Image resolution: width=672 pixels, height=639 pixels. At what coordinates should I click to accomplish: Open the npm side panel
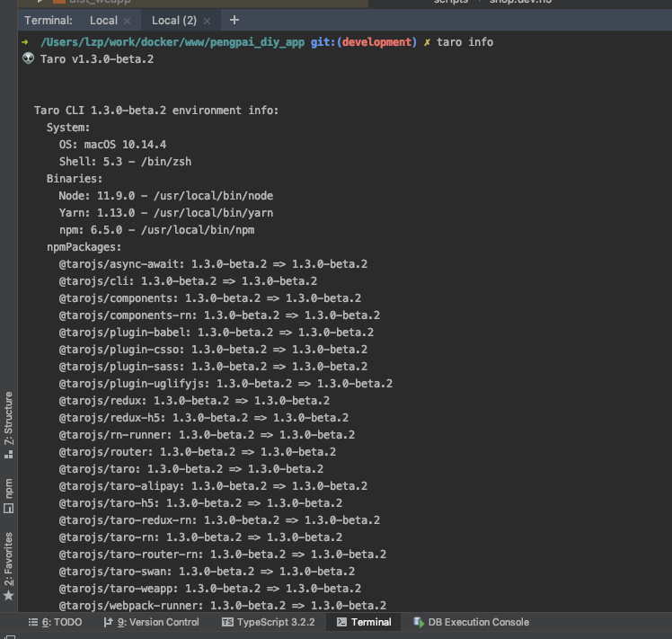(x=9, y=495)
